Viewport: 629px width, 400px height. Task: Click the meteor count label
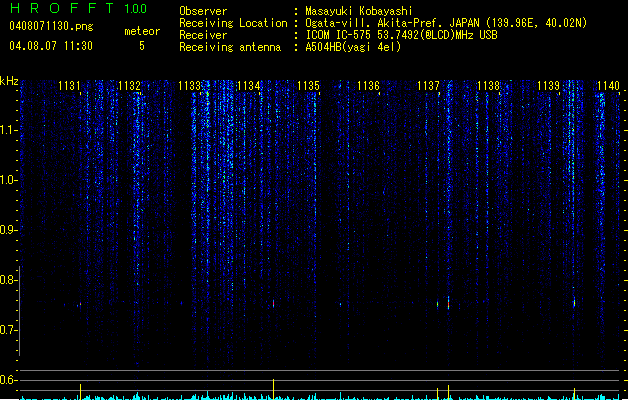pos(142,31)
